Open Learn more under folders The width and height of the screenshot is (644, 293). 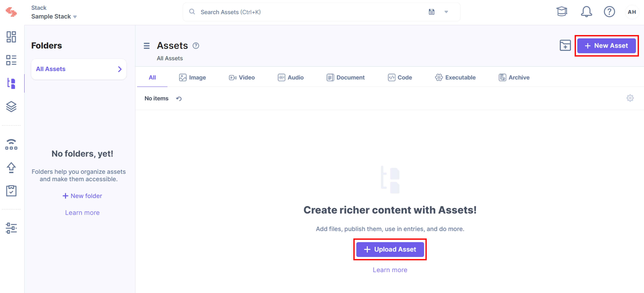pos(82,212)
